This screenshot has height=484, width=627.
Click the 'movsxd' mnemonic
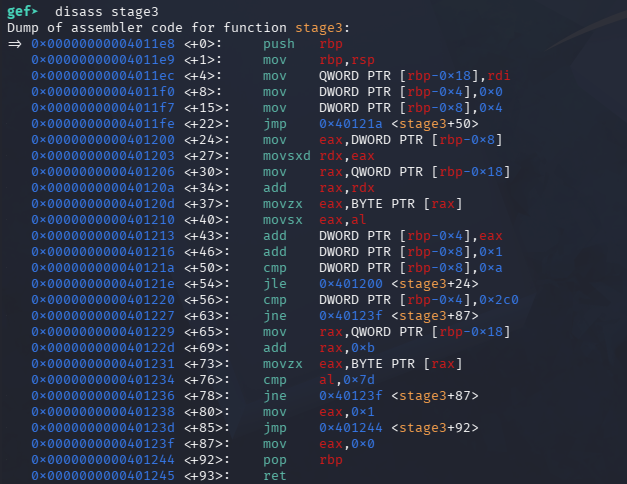[x=287, y=156]
